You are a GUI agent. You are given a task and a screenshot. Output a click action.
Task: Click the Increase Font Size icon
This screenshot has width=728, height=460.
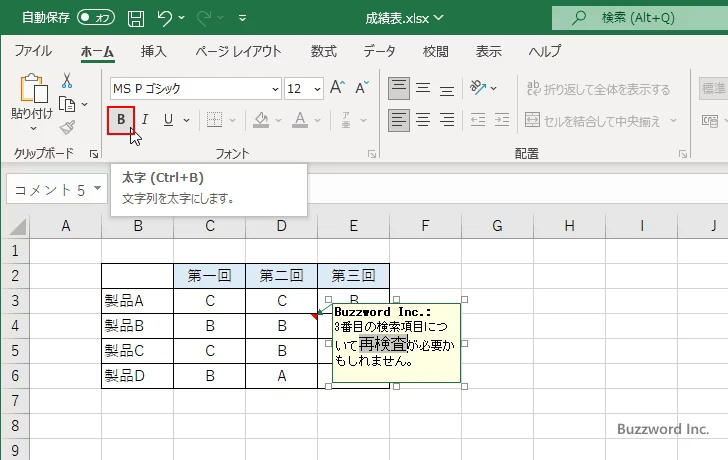pyautogui.click(x=338, y=87)
